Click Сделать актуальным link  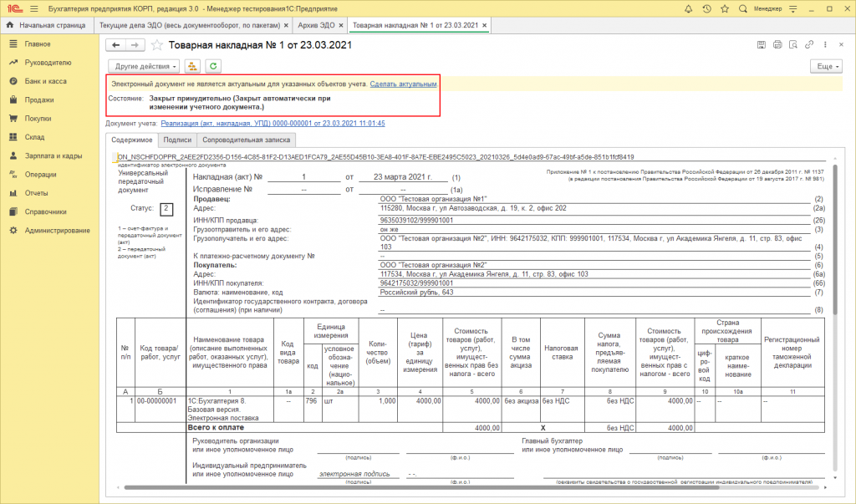(403, 84)
